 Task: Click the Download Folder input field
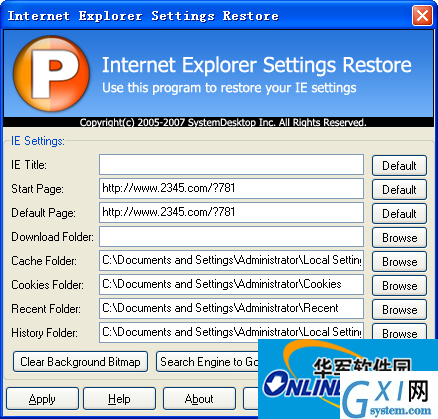[231, 236]
